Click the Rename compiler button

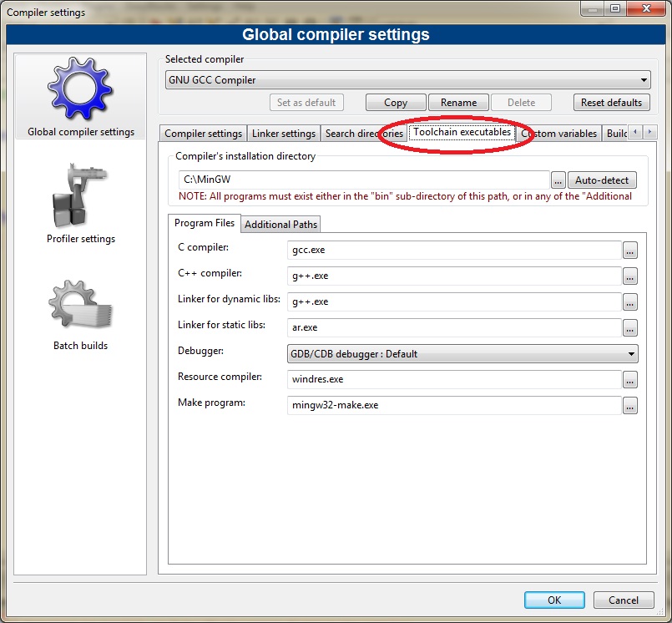coord(458,103)
